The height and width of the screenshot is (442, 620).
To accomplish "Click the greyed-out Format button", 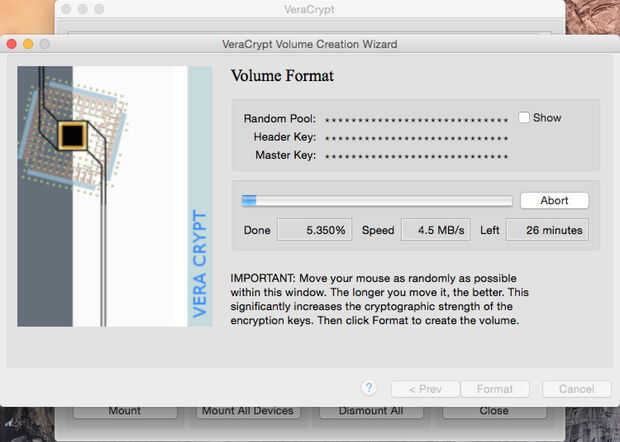I will pos(495,389).
